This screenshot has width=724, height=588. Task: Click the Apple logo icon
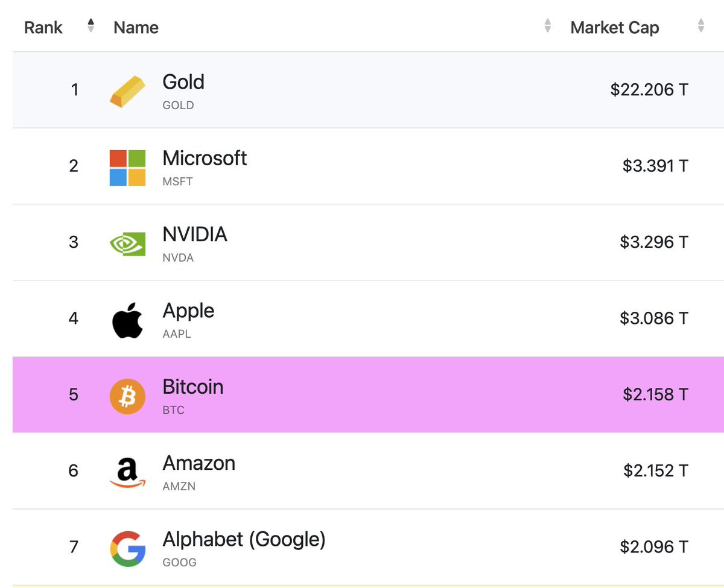127,319
